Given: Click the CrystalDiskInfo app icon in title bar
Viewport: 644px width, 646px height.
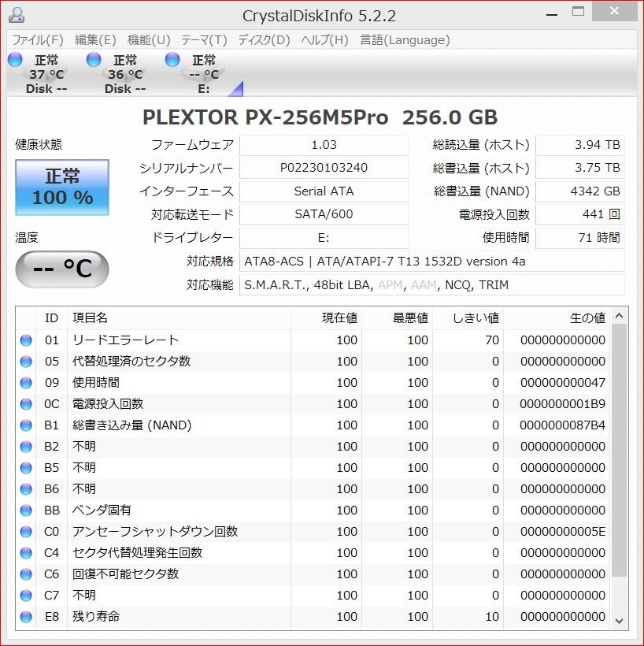Looking at the screenshot, I should coord(17,15).
